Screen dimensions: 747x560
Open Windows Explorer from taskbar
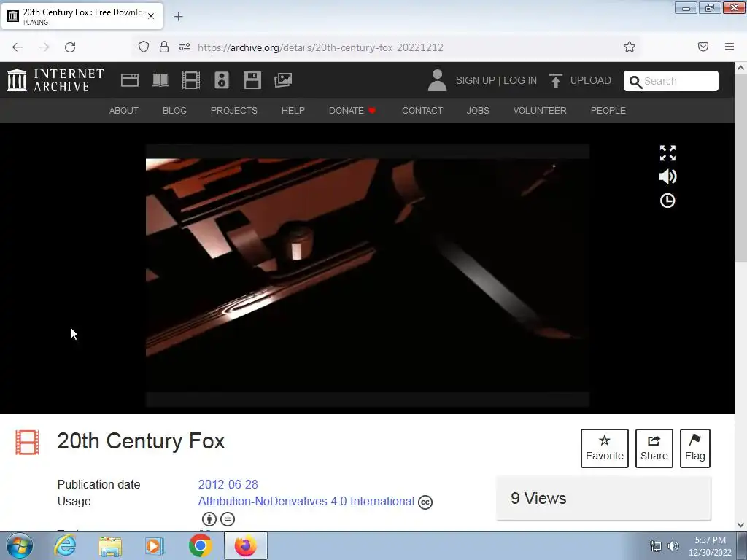click(110, 546)
